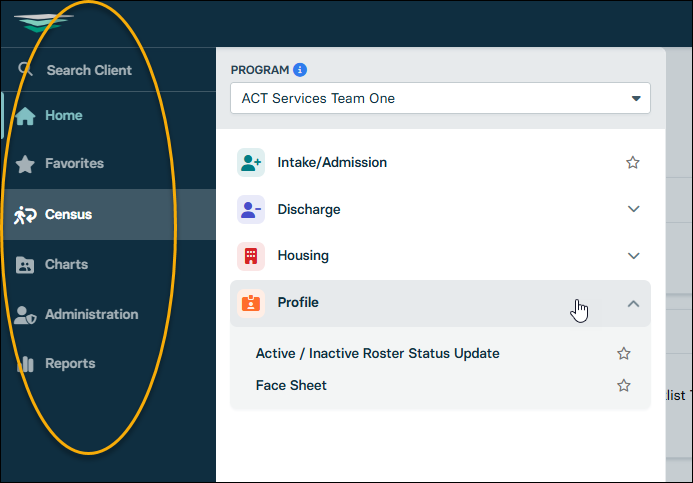Collapse the Profile section chevron
The image size is (693, 483).
point(633,303)
